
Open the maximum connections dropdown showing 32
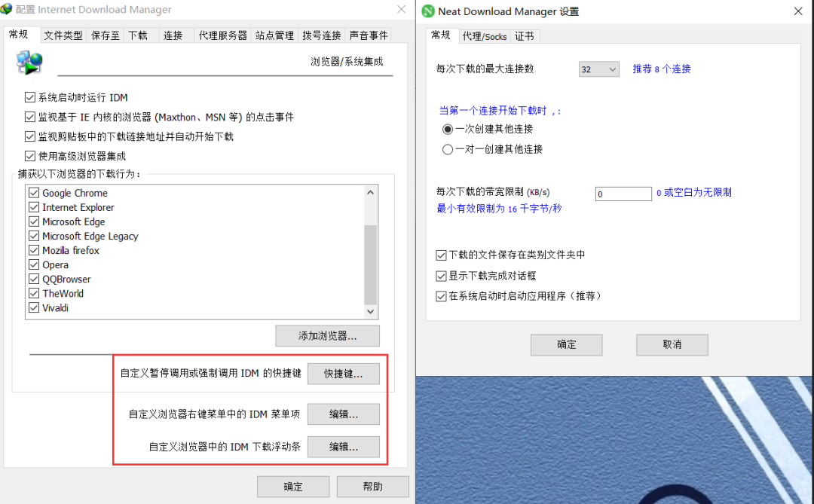pyautogui.click(x=598, y=69)
